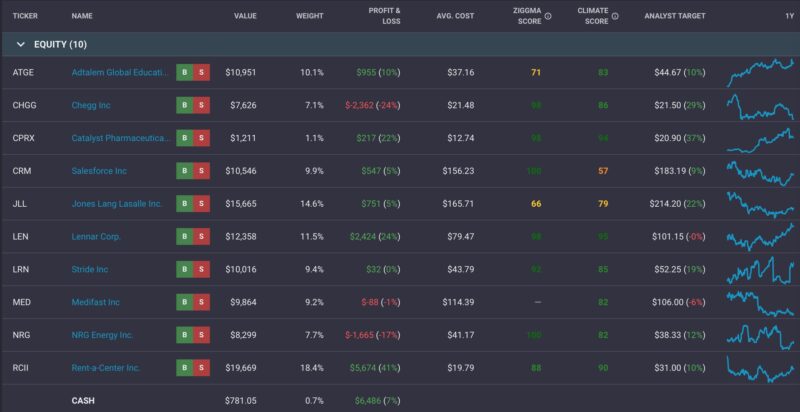Select the JLL ticker cell
The height and width of the screenshot is (412, 800).
click(x=19, y=203)
